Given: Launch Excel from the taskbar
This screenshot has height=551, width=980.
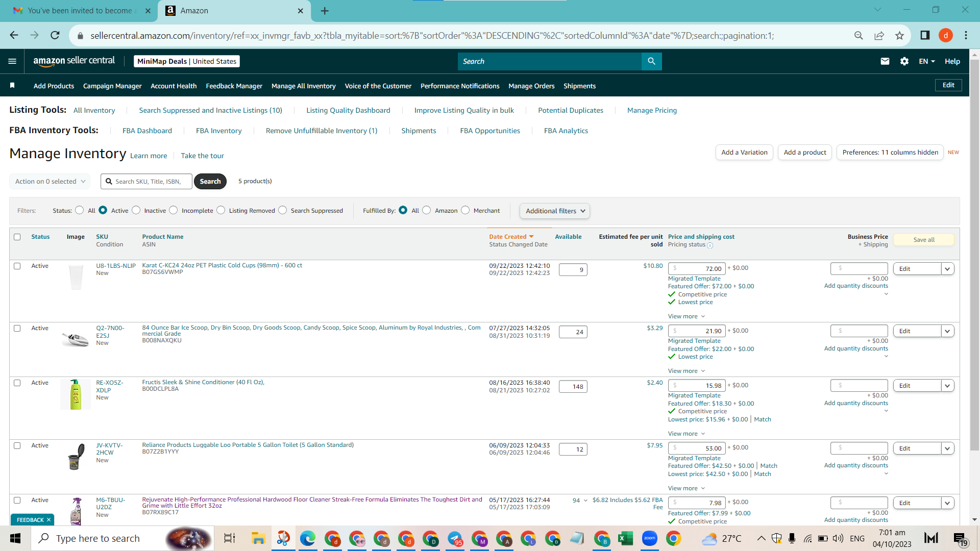Looking at the screenshot, I should click(625, 538).
